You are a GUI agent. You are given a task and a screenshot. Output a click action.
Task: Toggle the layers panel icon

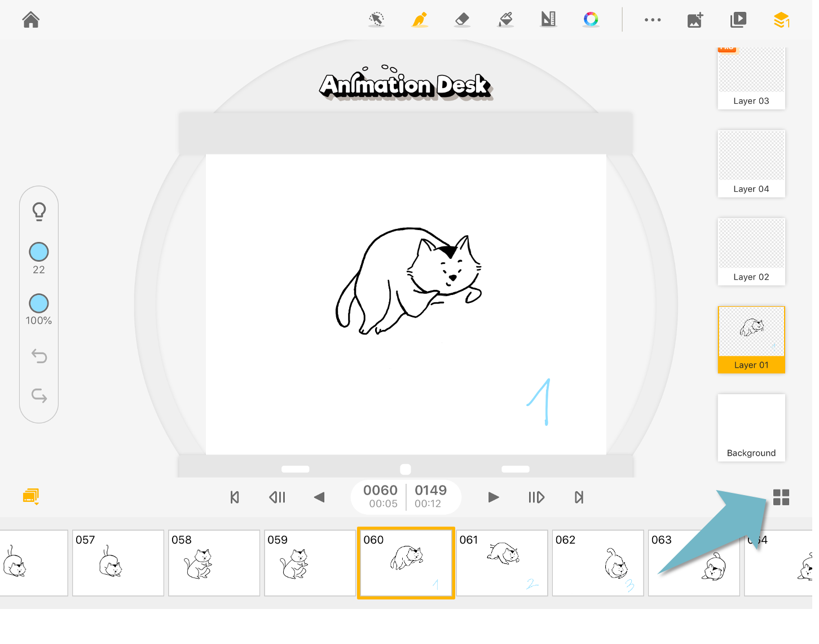click(781, 20)
